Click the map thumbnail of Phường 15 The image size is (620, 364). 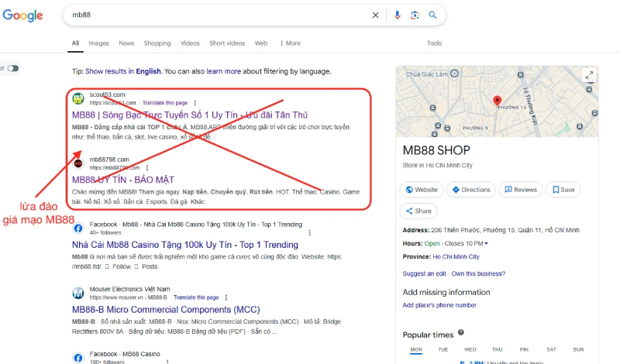coord(497,101)
